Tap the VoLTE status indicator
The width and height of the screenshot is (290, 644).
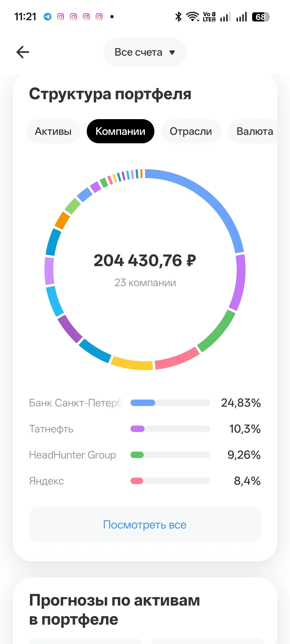[209, 17]
